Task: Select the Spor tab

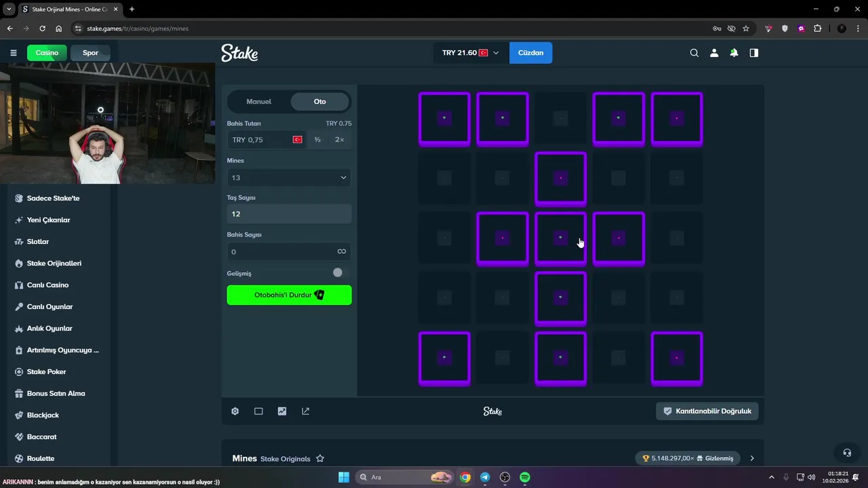Action: [90, 53]
